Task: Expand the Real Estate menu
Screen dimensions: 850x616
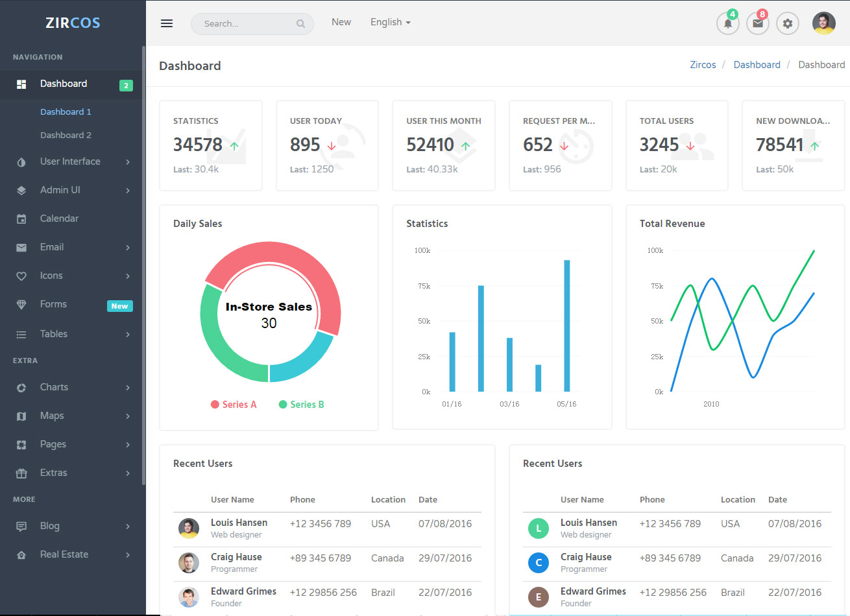Action: coord(64,554)
